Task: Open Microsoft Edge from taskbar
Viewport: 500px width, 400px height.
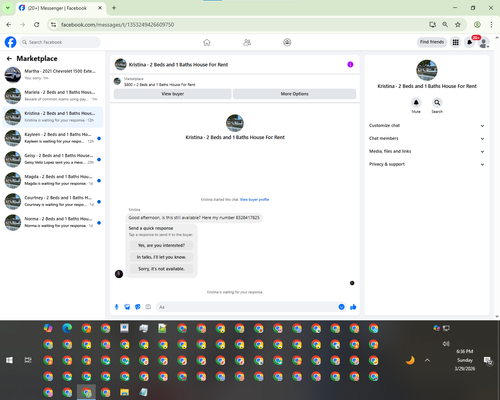Action: click(67, 328)
